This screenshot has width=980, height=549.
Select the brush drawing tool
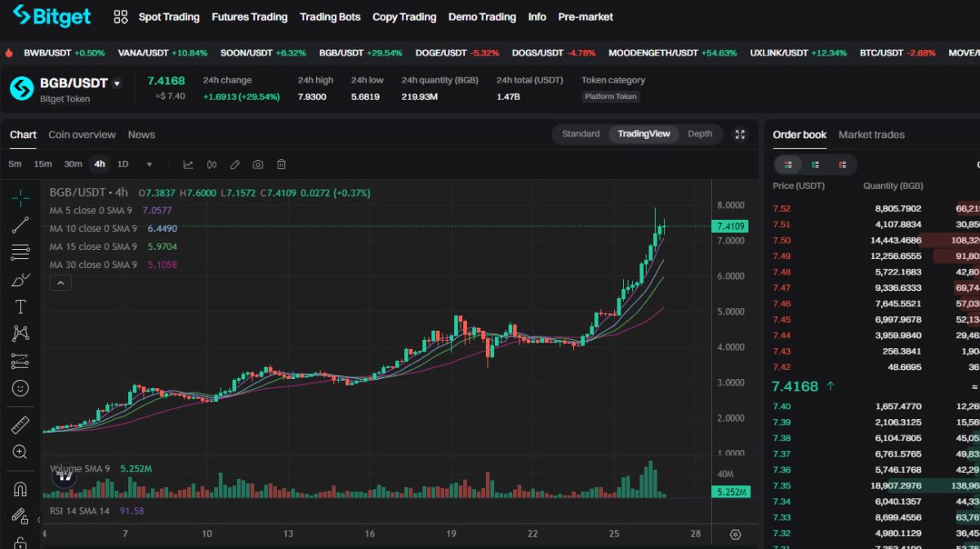(20, 280)
